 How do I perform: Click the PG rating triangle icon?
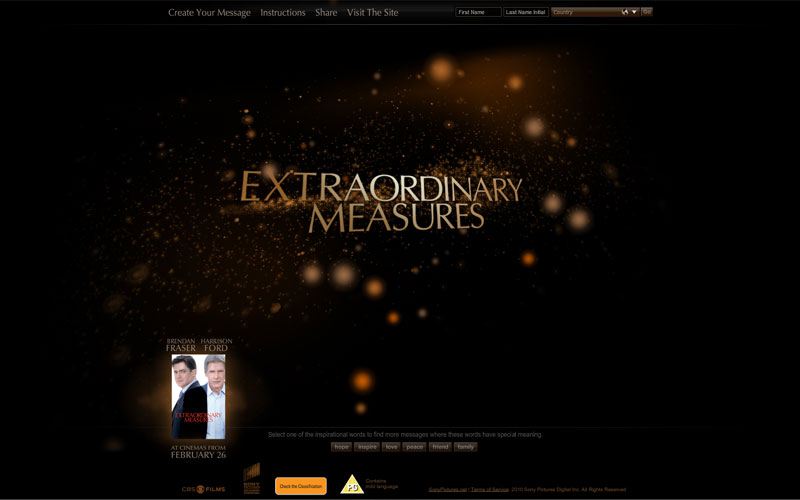click(352, 485)
